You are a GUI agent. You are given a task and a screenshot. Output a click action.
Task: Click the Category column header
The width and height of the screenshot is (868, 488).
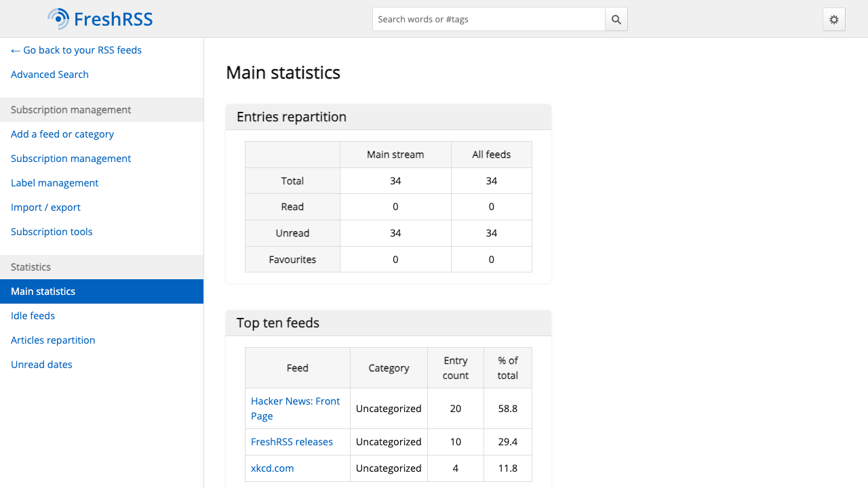point(389,368)
